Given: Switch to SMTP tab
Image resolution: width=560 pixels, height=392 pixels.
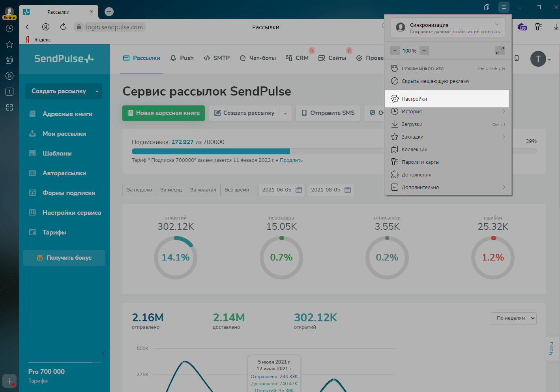Looking at the screenshot, I should (x=217, y=58).
